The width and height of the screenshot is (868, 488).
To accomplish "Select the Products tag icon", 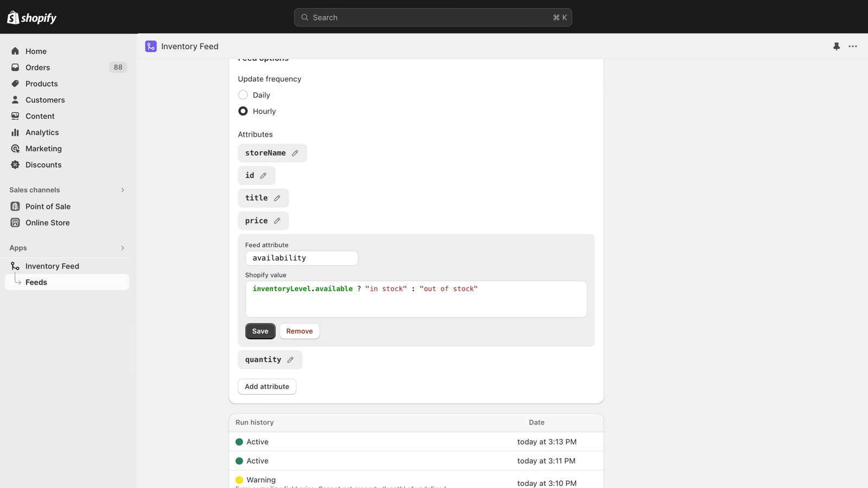I will coord(15,84).
